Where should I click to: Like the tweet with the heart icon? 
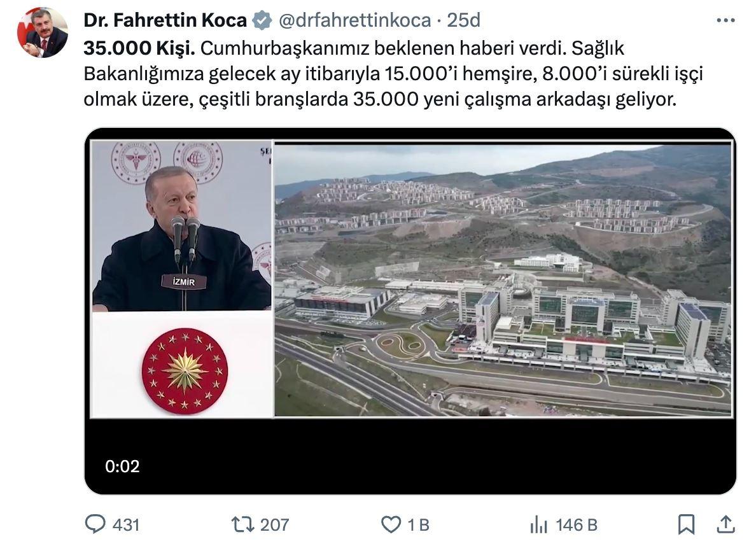(391, 524)
